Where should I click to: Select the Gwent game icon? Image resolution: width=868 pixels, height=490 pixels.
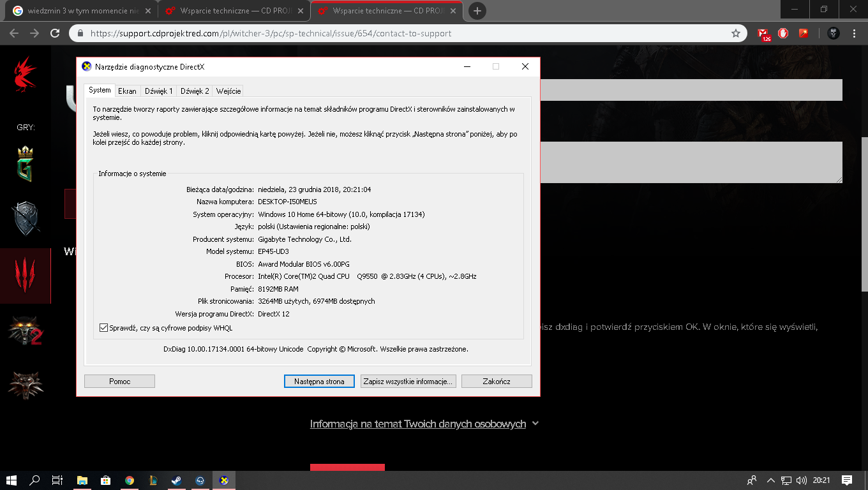25,164
